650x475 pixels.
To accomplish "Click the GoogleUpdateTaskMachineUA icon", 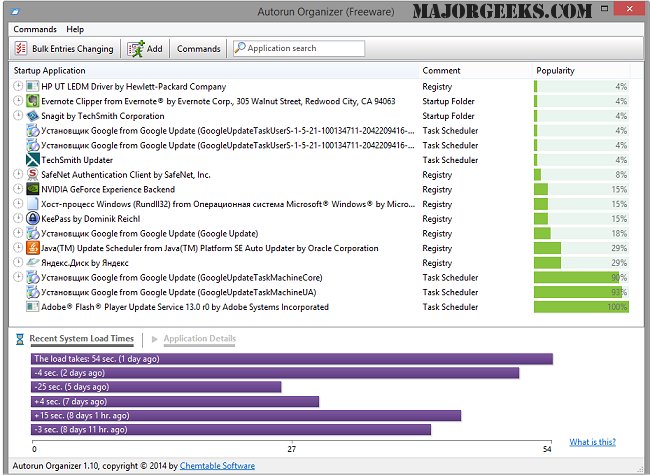I will coord(32,292).
